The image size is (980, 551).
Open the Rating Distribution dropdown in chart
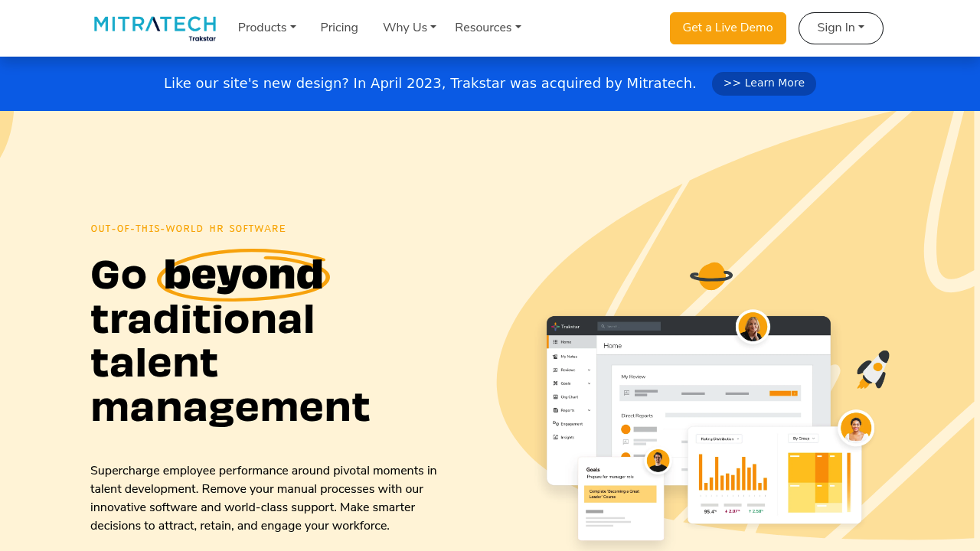click(719, 439)
